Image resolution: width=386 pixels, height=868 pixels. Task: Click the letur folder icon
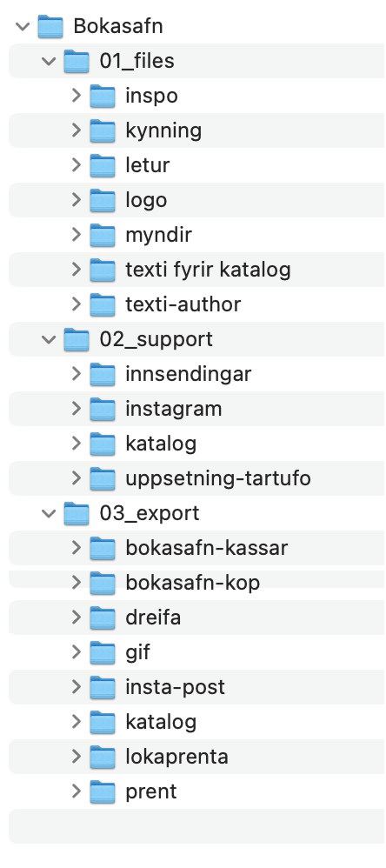pos(103,165)
